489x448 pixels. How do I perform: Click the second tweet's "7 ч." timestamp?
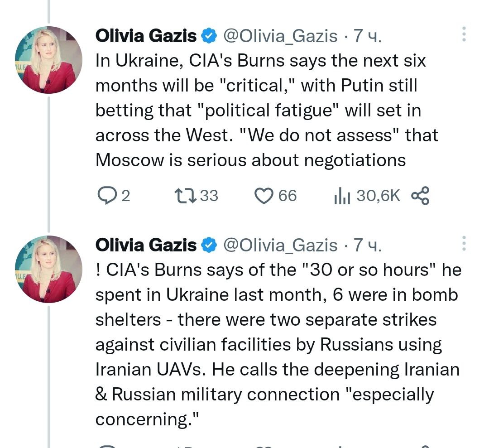coord(367,245)
